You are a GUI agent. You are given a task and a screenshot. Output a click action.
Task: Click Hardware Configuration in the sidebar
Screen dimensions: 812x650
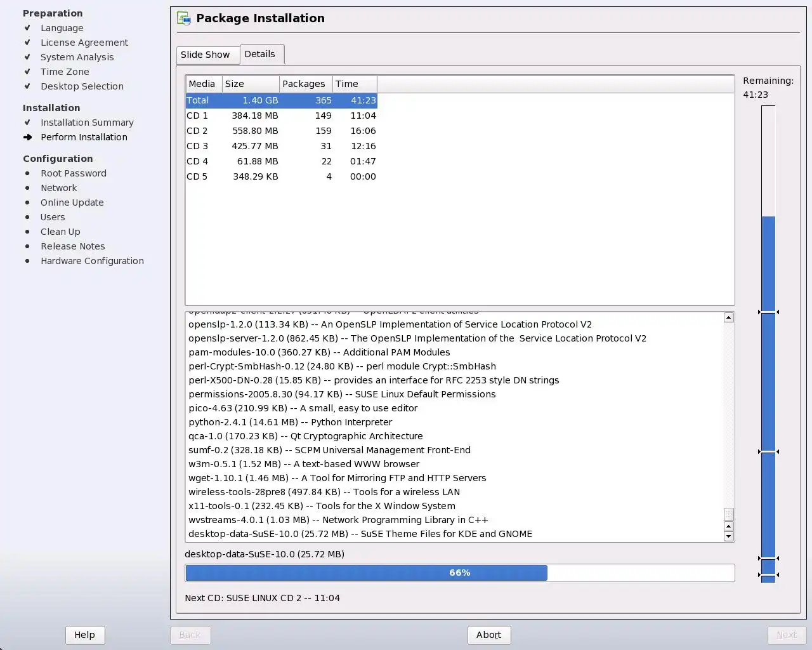point(92,261)
